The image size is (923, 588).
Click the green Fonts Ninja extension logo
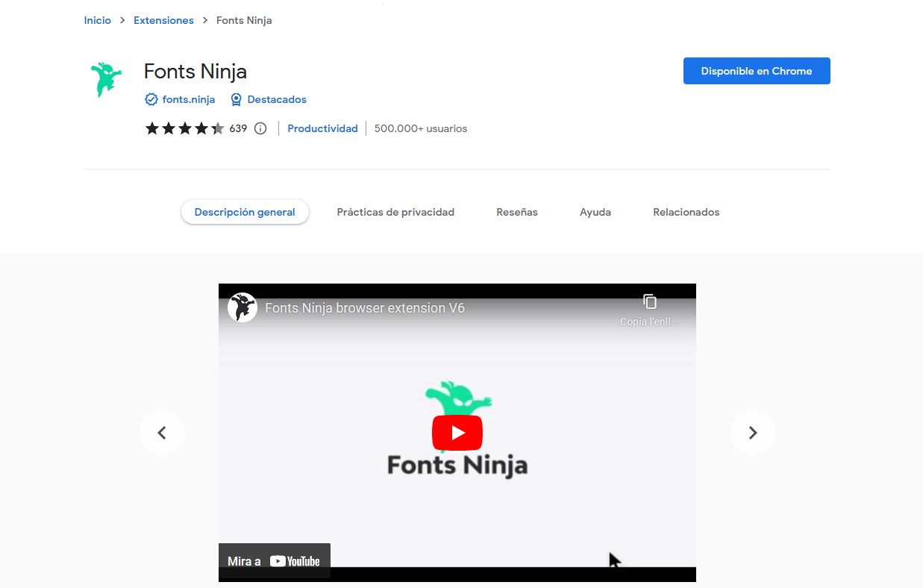tap(105, 80)
